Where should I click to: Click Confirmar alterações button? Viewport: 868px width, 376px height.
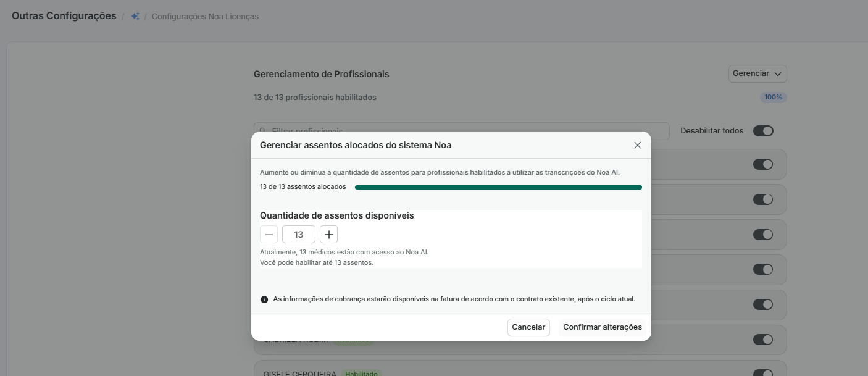(603, 327)
